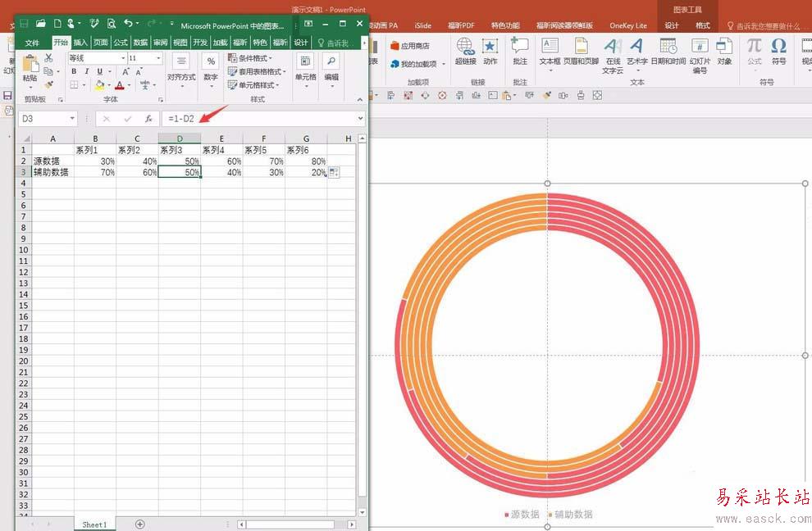Image resolution: width=812 pixels, height=531 pixels.
Task: Open the OneKey Lite tab in PowerPoint
Action: coord(628,25)
